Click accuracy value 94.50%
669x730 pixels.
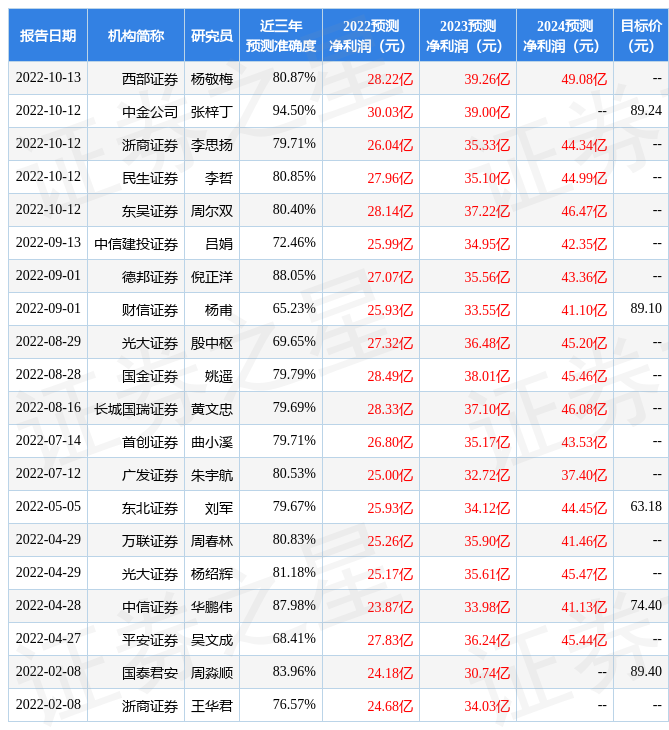click(294, 111)
